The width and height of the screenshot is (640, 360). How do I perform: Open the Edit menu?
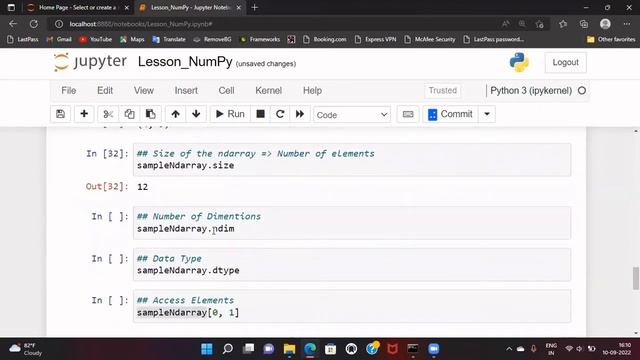105,91
